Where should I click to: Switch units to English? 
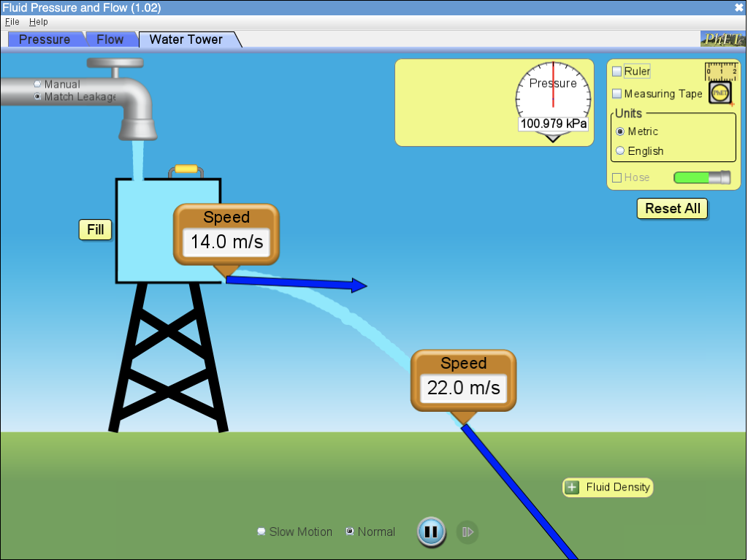click(620, 150)
